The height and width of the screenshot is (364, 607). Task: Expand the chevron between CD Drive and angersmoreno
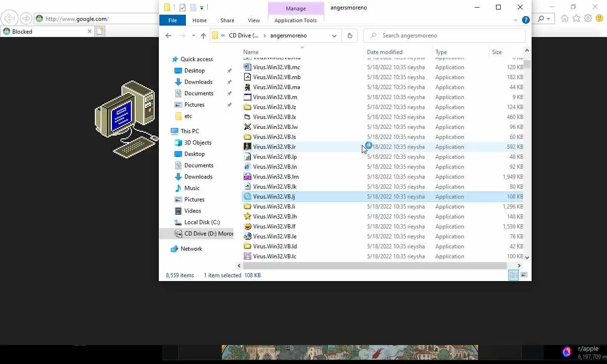265,36
